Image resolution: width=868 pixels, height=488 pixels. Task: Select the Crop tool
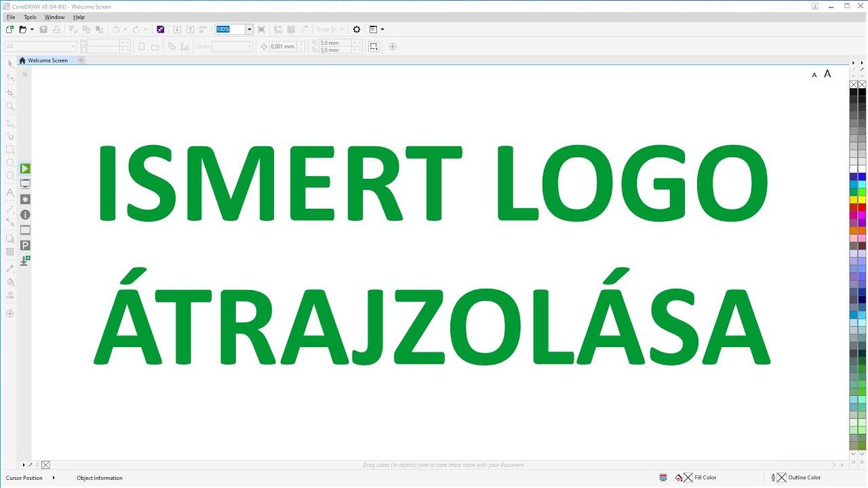[10, 93]
